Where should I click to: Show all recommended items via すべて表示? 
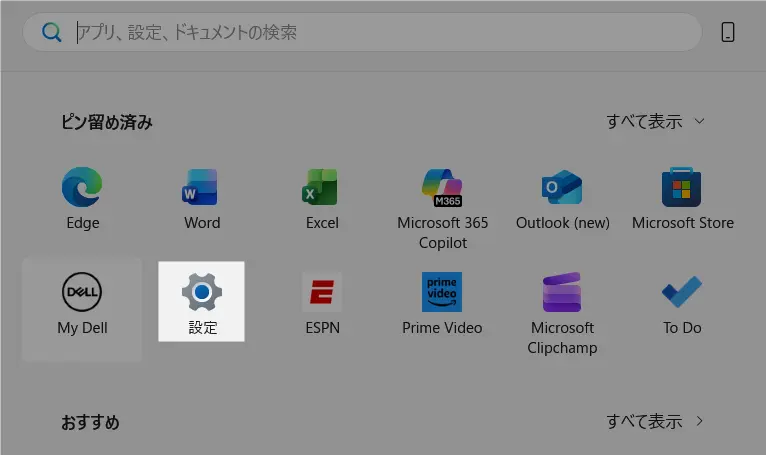644,421
